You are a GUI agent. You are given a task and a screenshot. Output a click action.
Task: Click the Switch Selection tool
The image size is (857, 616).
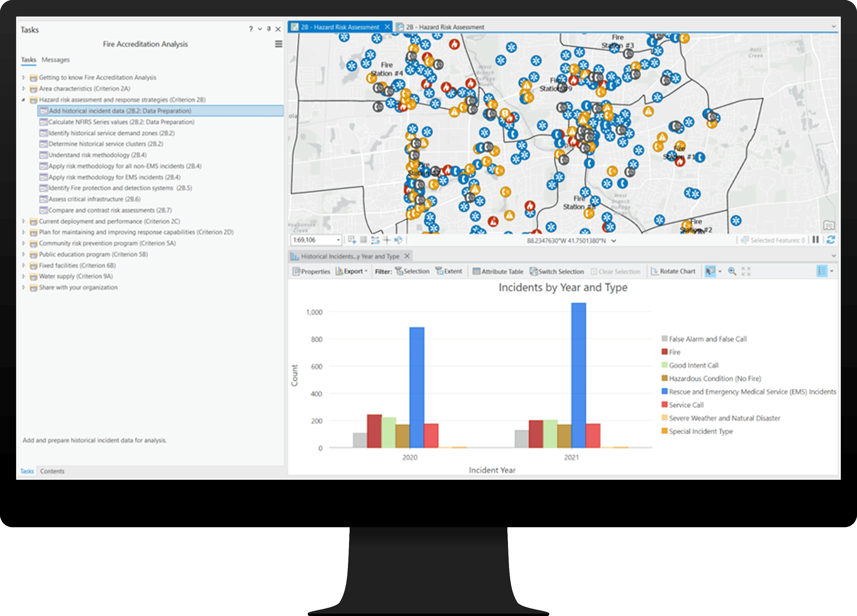coord(557,271)
